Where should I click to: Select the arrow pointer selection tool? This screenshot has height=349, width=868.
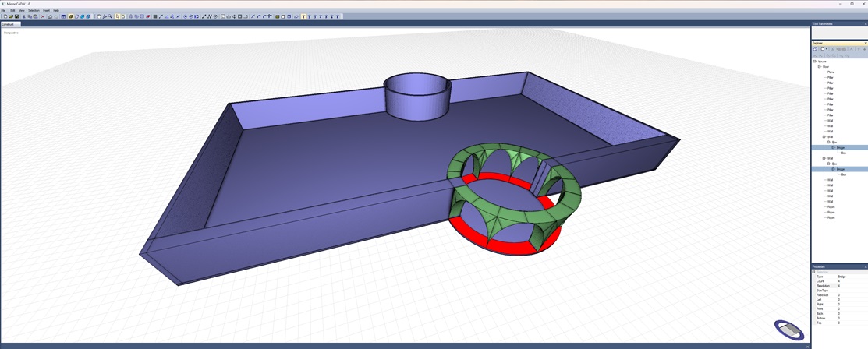118,16
